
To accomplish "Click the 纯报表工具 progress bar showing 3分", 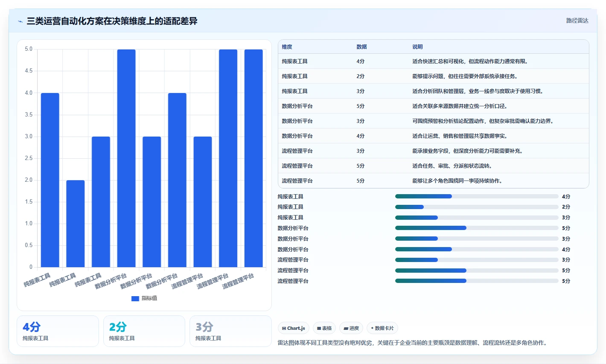I will pyautogui.click(x=477, y=218).
